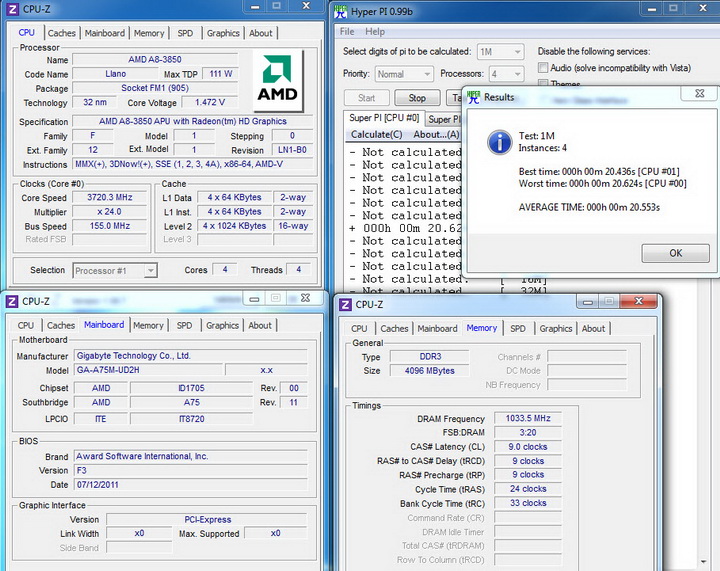
Task: Open the File menu in Hyper PI
Action: [347, 31]
